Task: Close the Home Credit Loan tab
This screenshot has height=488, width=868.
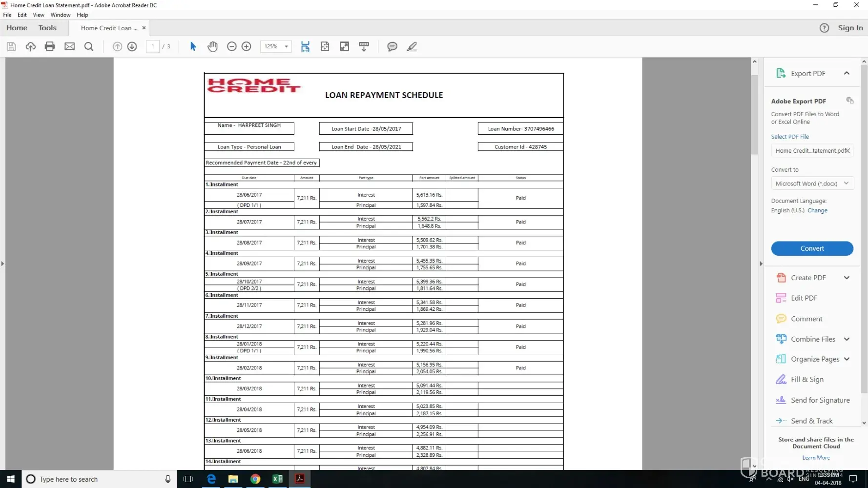Action: pos(144,28)
